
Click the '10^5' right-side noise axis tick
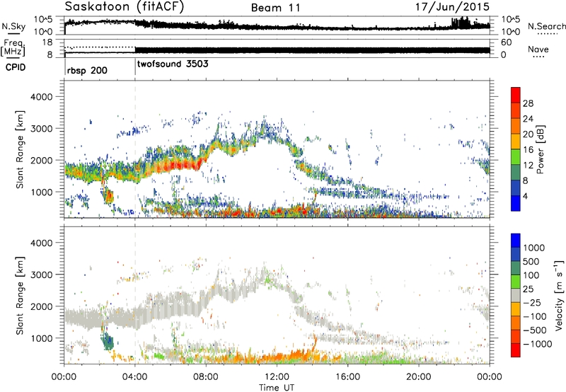pos(510,19)
